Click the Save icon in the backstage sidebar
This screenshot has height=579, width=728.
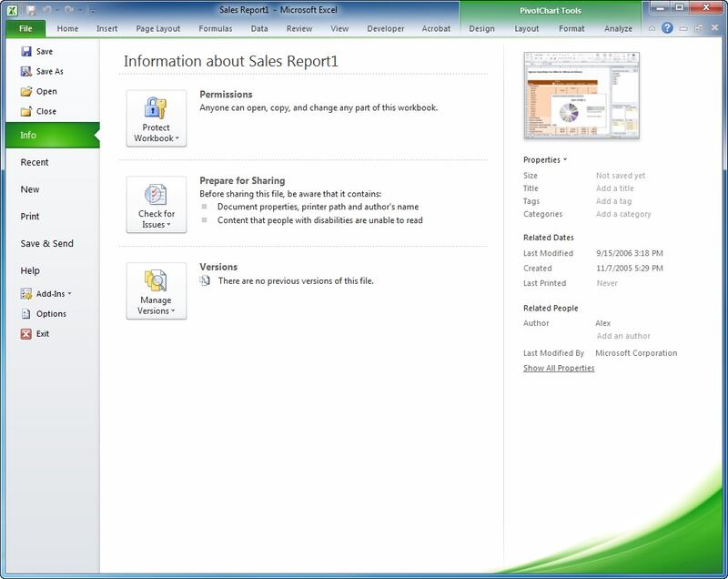(25, 52)
